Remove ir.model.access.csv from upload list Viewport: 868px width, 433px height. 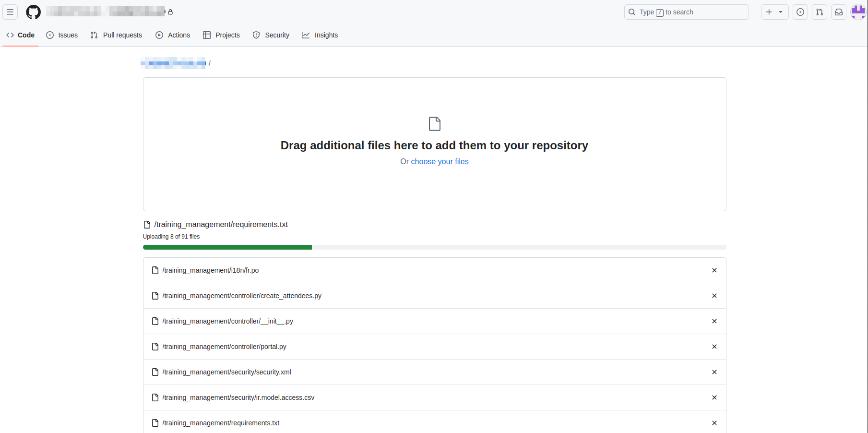coord(714,397)
